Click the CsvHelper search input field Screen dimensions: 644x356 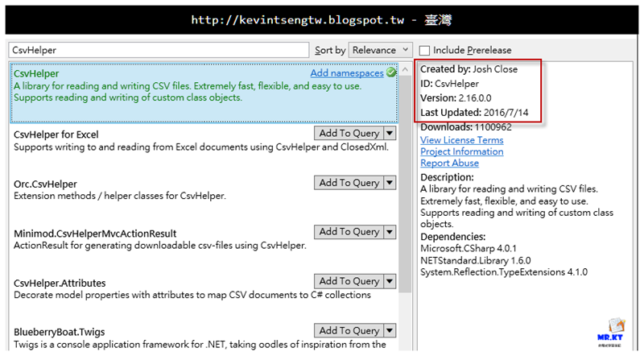point(159,50)
